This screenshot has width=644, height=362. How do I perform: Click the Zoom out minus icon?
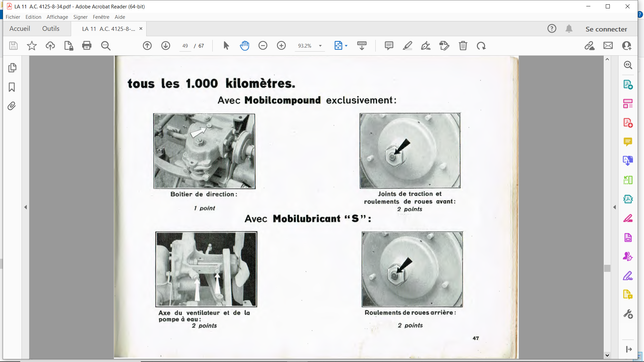coord(263,46)
